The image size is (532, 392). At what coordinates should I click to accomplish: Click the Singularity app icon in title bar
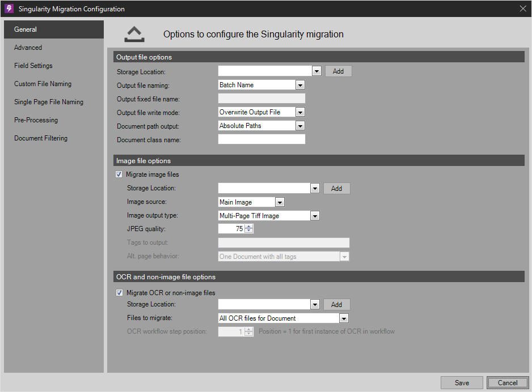9,8
